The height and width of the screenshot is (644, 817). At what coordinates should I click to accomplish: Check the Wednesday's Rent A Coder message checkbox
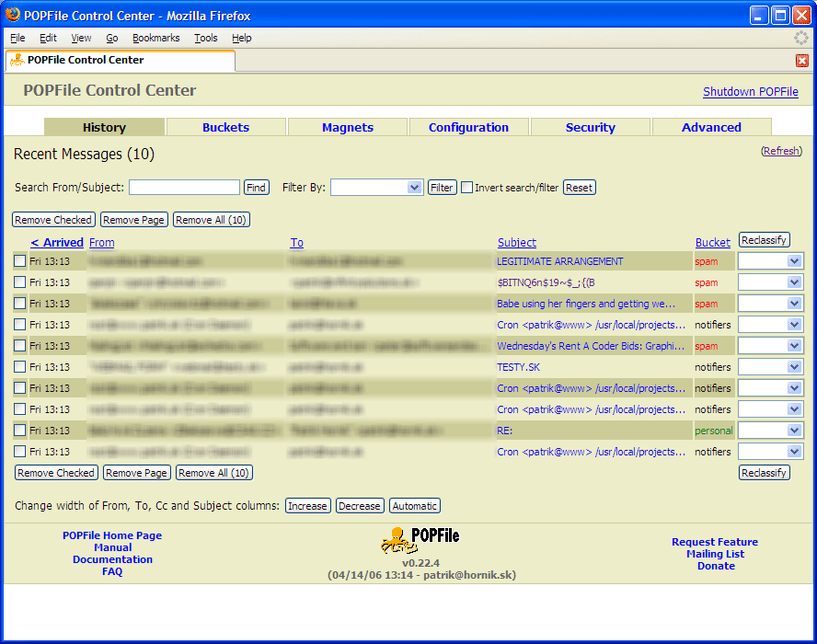[x=20, y=345]
